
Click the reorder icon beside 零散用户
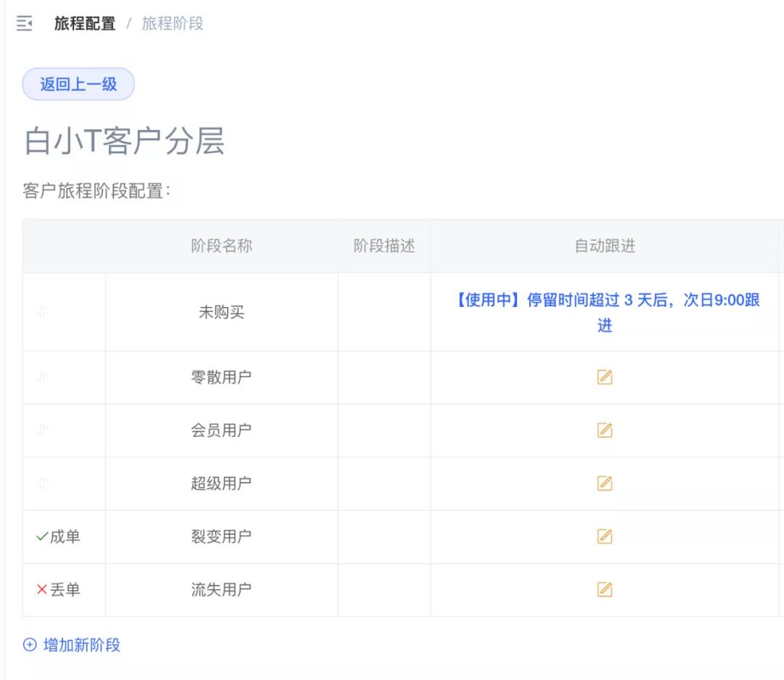tap(42, 377)
